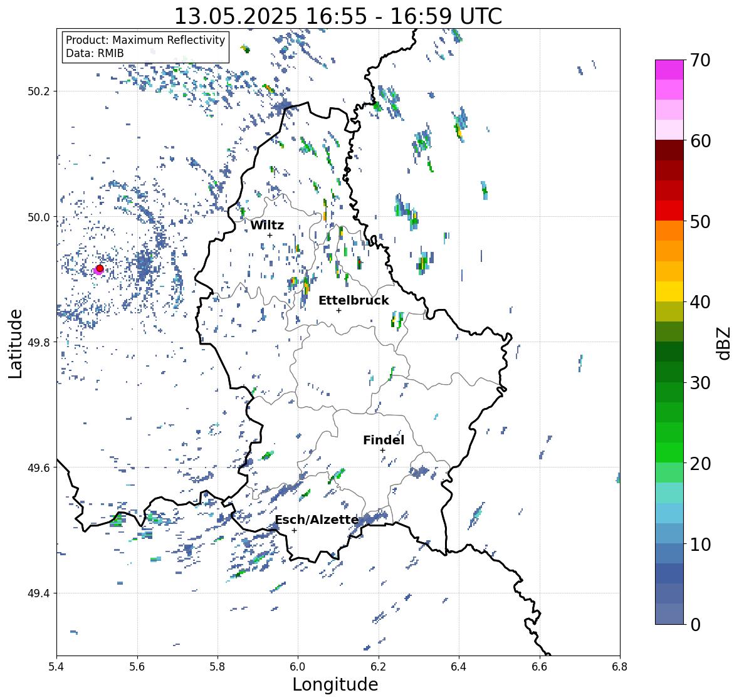The width and height of the screenshot is (739, 700).
Task: Click latitude tick label 49.8
Action: tap(39, 342)
